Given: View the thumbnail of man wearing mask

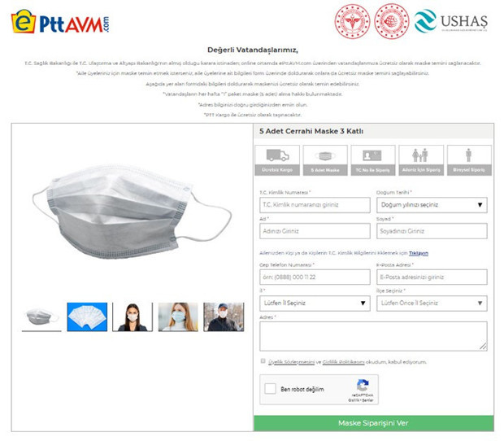Looking at the screenshot, I should [224, 317].
